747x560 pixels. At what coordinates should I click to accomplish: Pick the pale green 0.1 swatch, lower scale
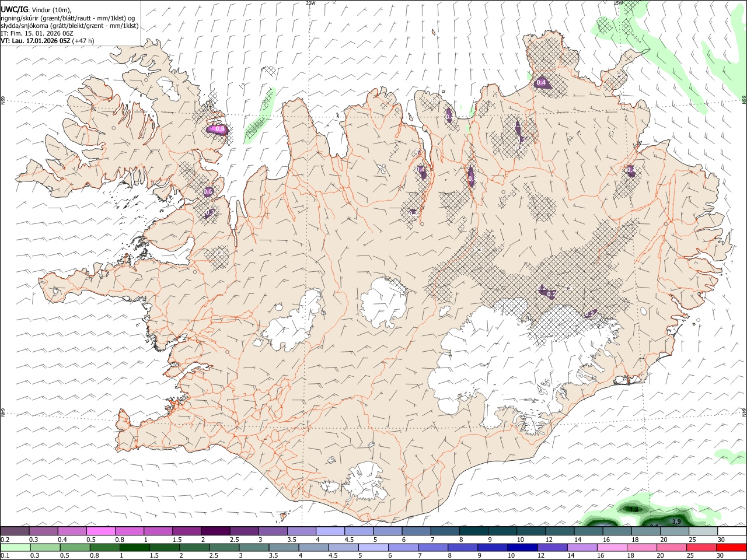[x=15, y=547]
